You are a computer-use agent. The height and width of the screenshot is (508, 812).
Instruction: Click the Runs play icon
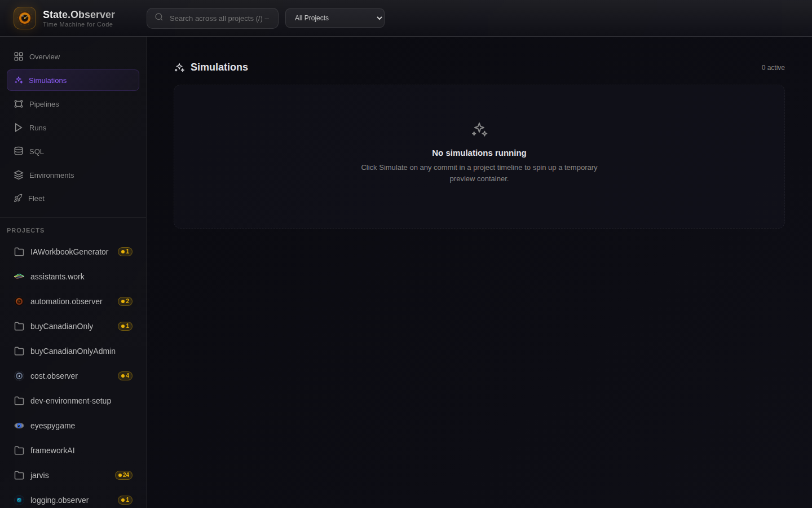pyautogui.click(x=19, y=128)
